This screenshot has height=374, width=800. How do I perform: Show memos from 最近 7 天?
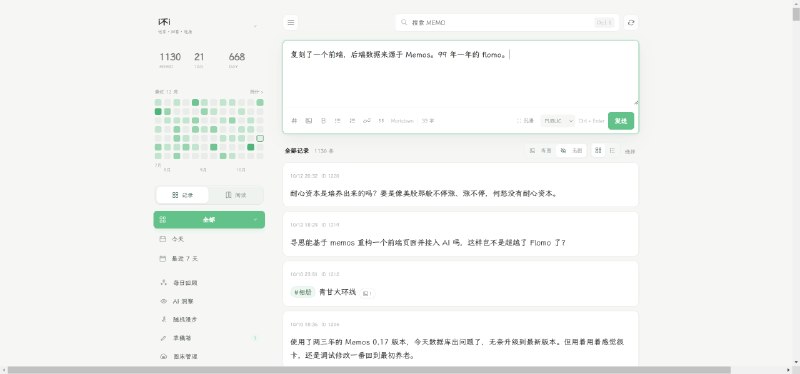point(209,259)
